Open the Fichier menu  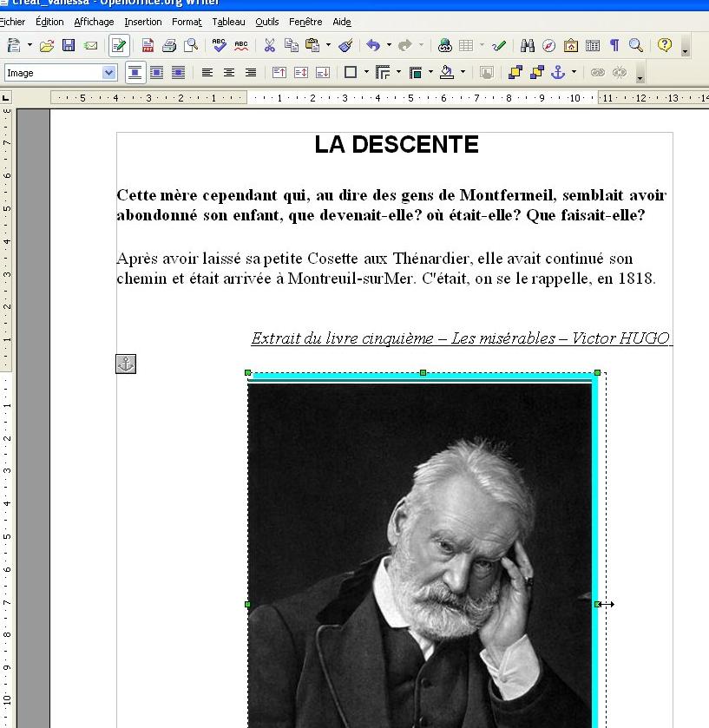point(12,22)
